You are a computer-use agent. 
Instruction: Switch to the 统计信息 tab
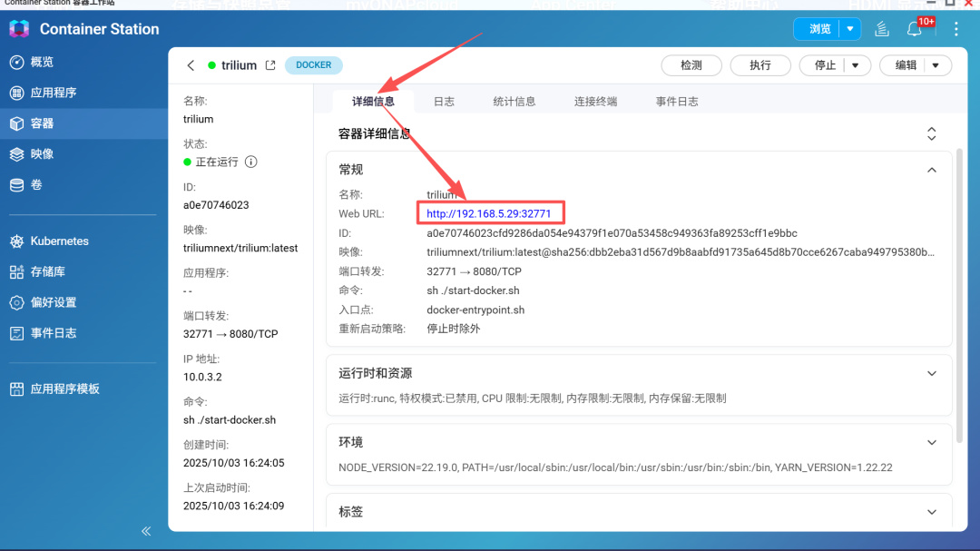[514, 102]
